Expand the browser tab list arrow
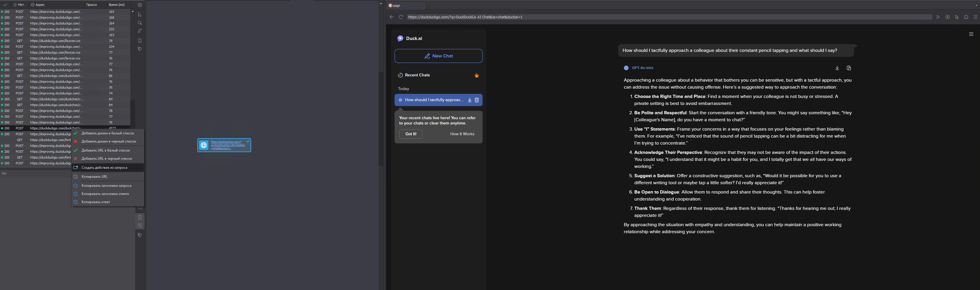Screen dimensions: 980x290 tap(977, 6)
